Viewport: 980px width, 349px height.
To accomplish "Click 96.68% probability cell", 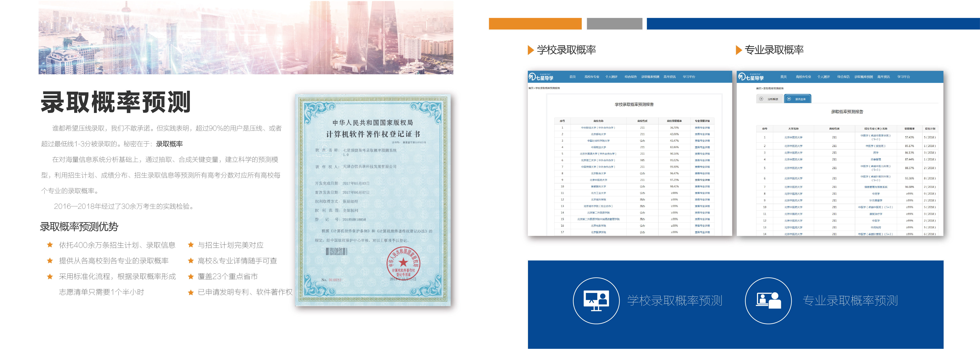I will pyautogui.click(x=909, y=187).
